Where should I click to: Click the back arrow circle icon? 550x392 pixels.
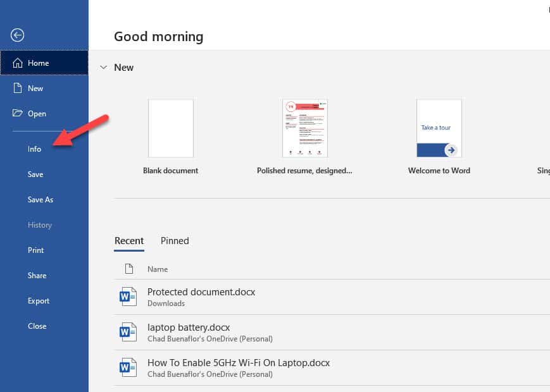(17, 35)
